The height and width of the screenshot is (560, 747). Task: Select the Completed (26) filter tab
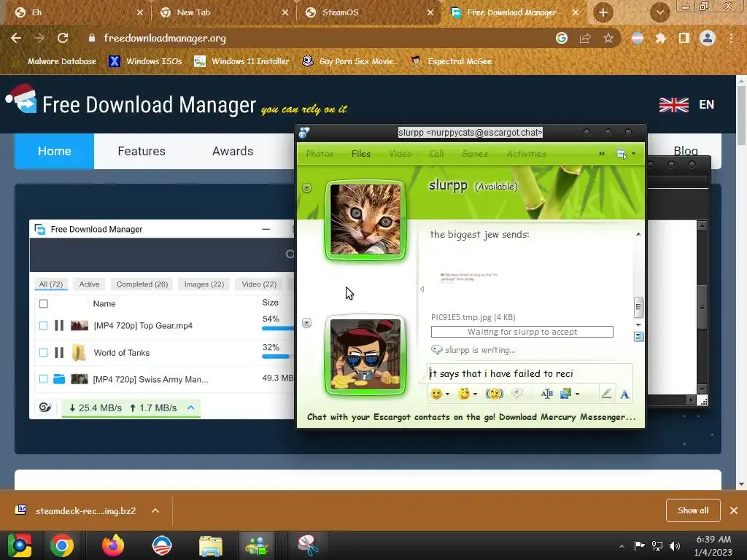click(142, 284)
